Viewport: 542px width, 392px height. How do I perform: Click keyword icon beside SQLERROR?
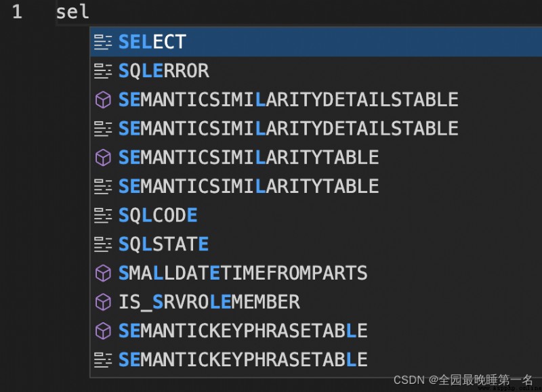click(103, 71)
